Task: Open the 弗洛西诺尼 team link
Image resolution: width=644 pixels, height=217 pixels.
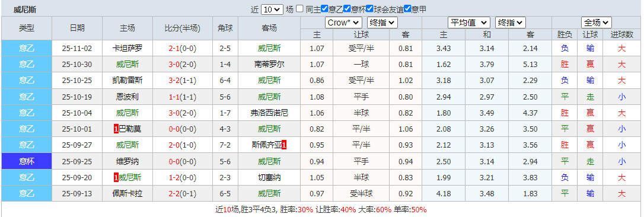Action: click(269, 113)
